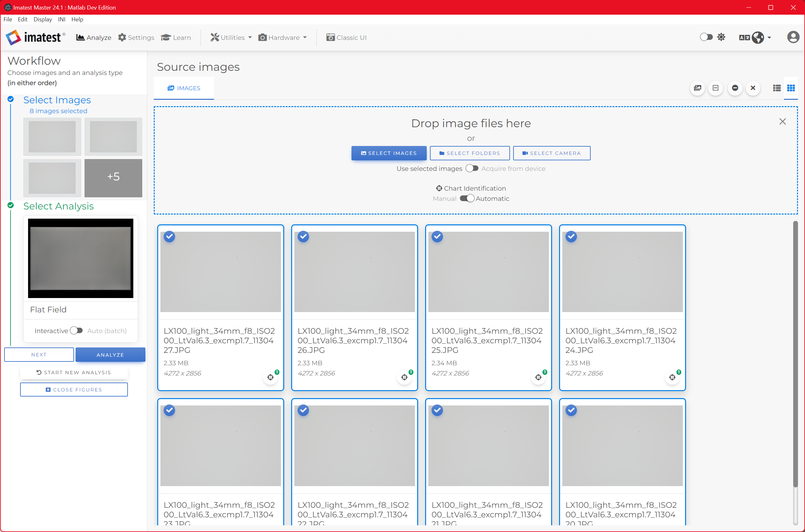Viewport: 805px width, 532px height.
Task: Toggle Use selected images / Acquire from device
Action: click(472, 168)
